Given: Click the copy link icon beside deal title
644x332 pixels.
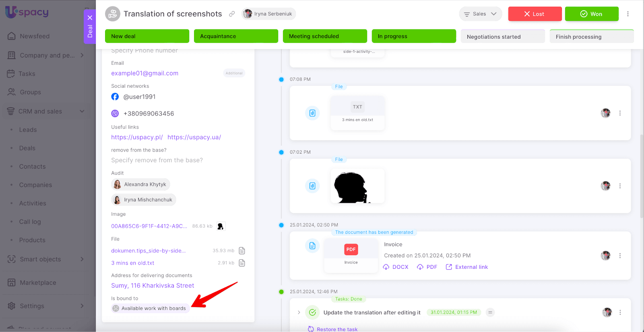Looking at the screenshot, I should pos(232,14).
